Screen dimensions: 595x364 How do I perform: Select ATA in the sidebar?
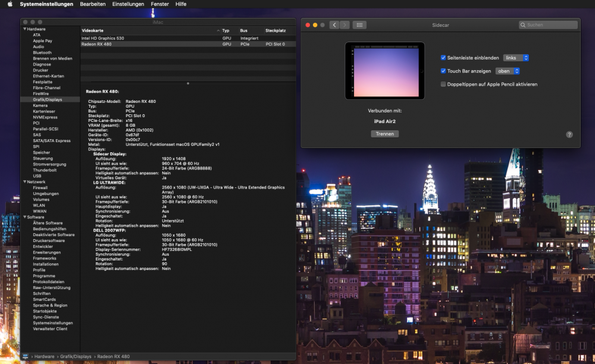click(x=36, y=35)
